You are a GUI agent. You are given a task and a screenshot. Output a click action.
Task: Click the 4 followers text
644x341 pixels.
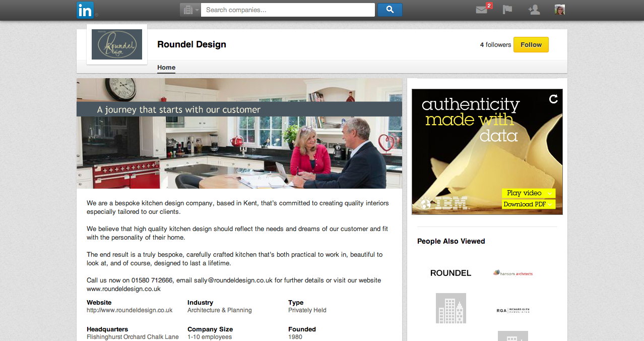click(x=495, y=45)
